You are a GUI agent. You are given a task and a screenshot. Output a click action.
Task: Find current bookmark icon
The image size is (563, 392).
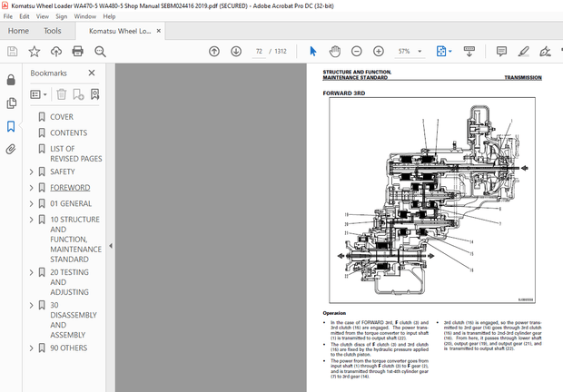tap(94, 94)
